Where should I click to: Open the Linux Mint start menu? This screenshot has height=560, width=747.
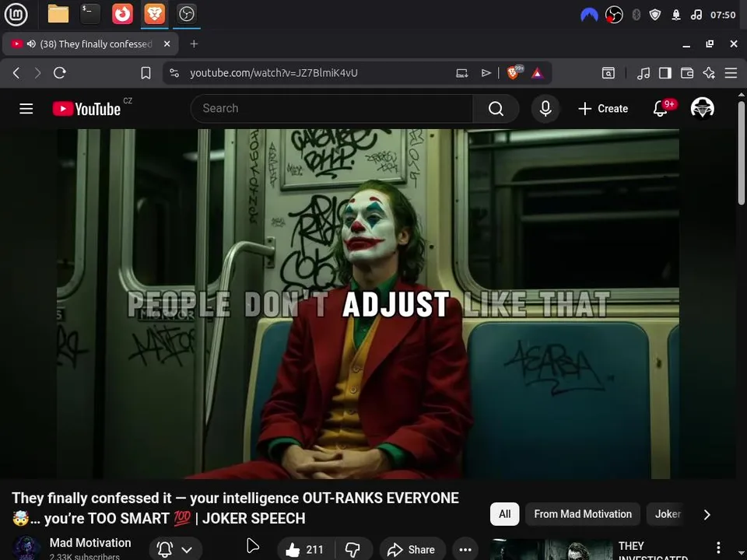(x=16, y=14)
